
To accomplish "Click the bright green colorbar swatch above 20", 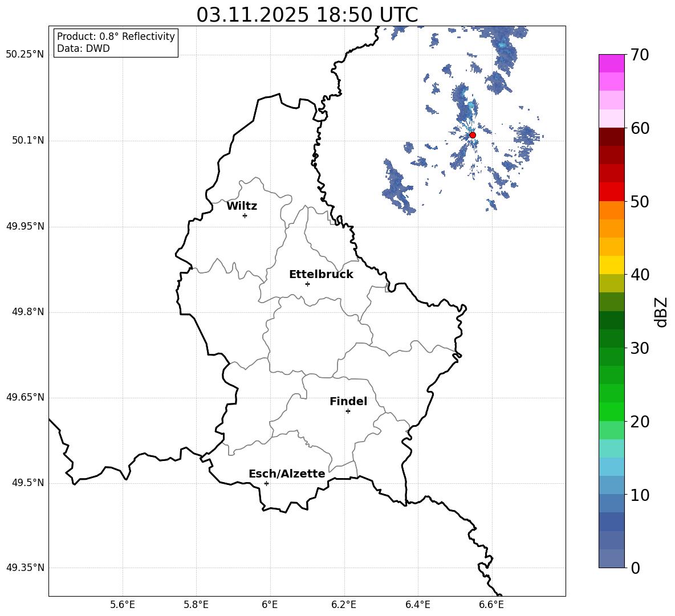I will coord(612,411).
